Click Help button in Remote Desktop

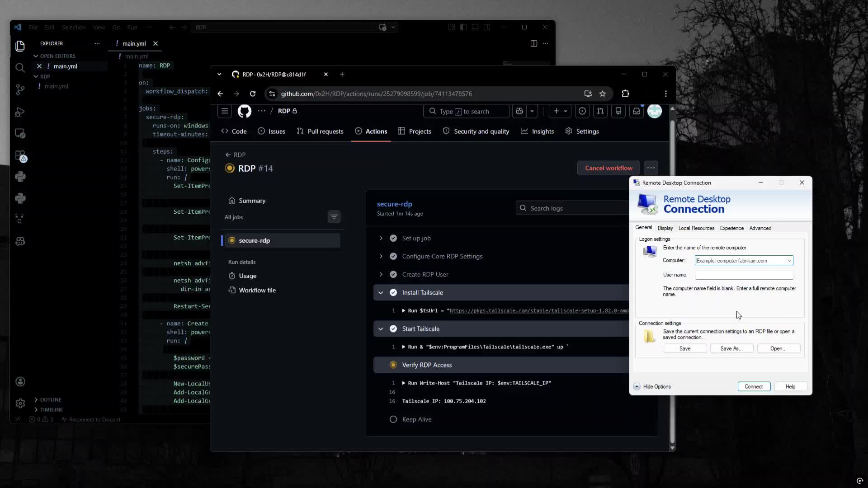pyautogui.click(x=790, y=387)
